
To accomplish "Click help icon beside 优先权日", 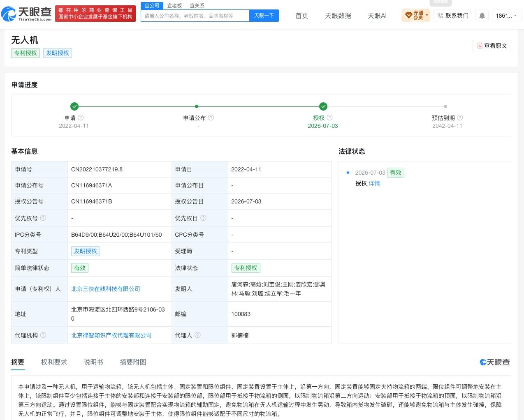I will pos(203,218).
